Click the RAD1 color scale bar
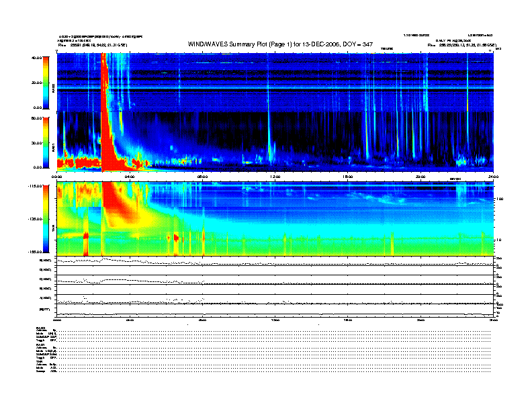Viewport: 532px width, 411px height. [46, 142]
